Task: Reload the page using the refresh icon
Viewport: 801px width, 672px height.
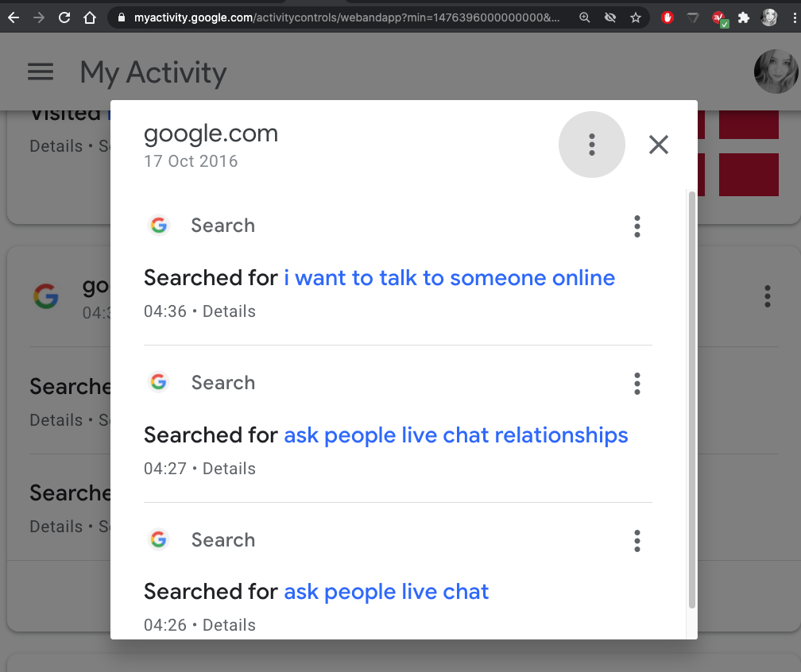Action: pos(64,17)
